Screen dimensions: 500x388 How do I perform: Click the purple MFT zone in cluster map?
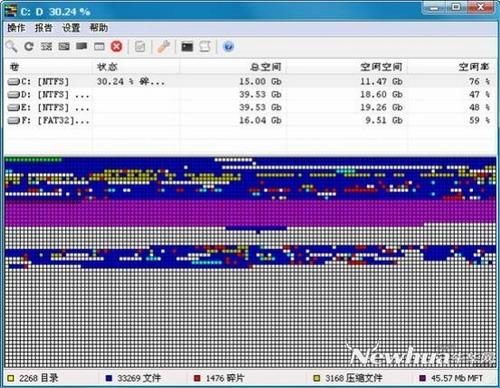(x=250, y=213)
